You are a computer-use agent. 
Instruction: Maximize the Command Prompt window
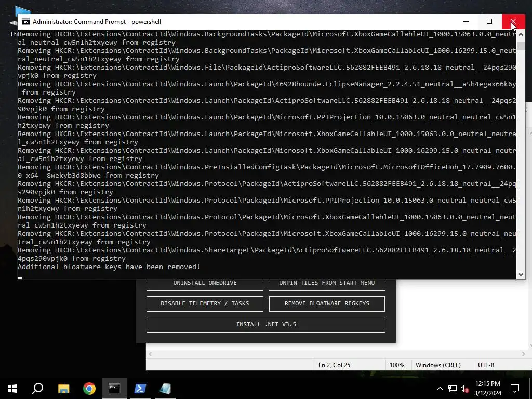tap(489, 22)
